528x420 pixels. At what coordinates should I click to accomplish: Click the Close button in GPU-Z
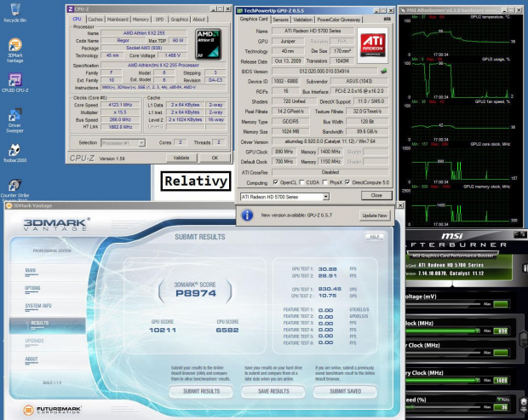(376, 195)
